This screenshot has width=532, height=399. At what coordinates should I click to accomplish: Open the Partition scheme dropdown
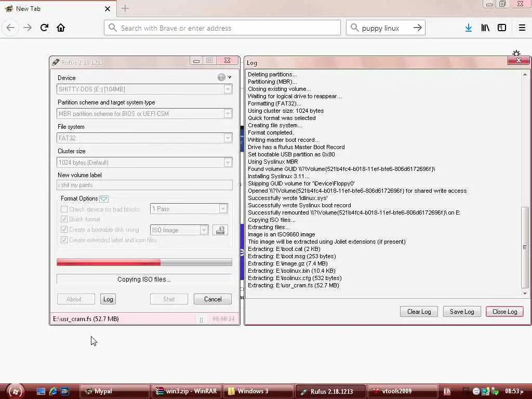click(x=228, y=114)
